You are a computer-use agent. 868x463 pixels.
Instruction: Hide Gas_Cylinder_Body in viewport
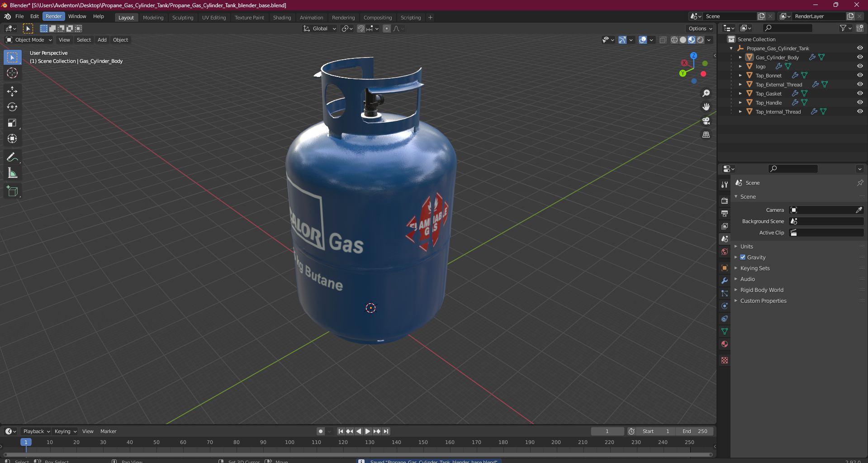coord(860,57)
